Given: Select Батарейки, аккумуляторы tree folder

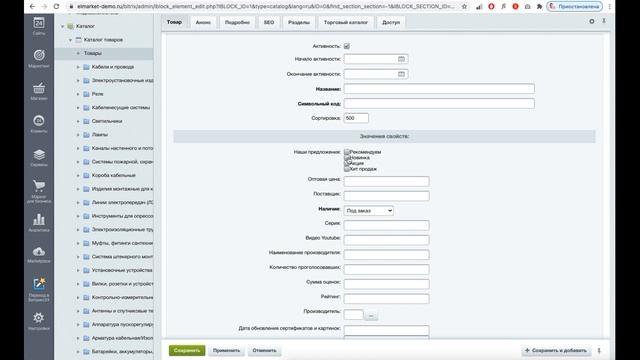Looking at the screenshot, I should 122,351.
